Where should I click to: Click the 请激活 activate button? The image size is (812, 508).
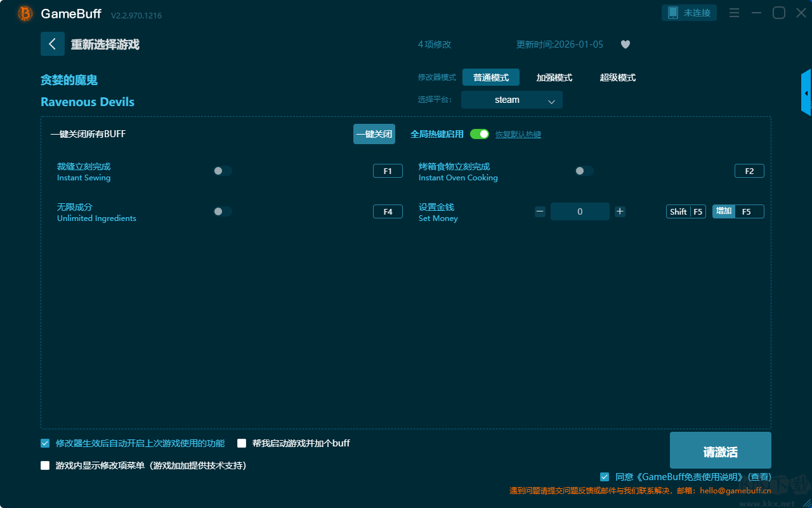[720, 451]
